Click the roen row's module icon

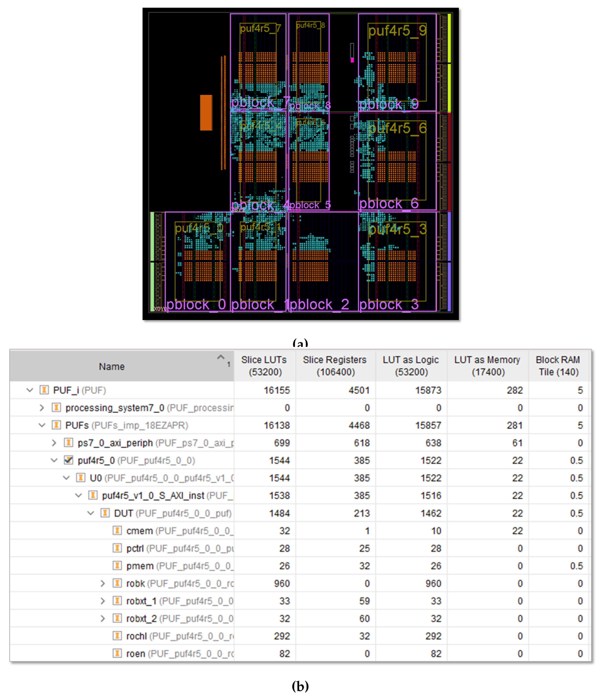click(117, 653)
